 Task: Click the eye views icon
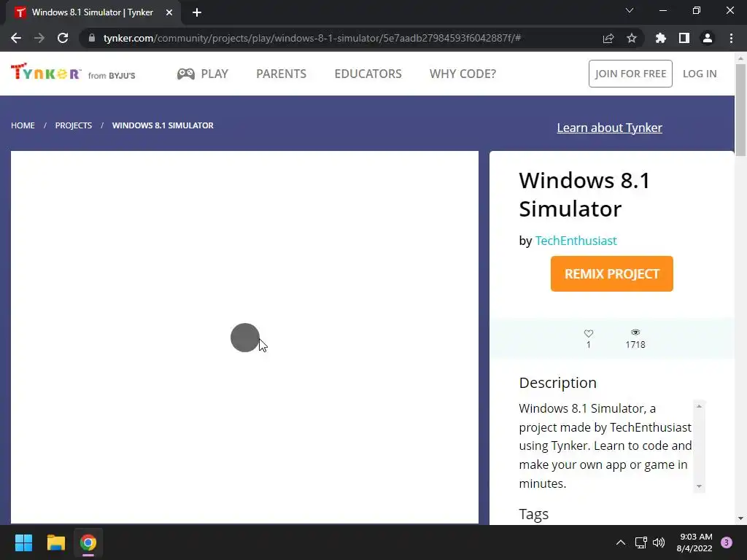635,332
